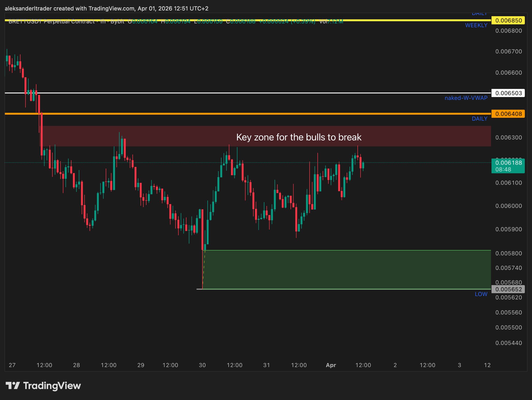The width and height of the screenshot is (532, 400).
Task: Click the '30' date on the time axis
Action: [202, 365]
